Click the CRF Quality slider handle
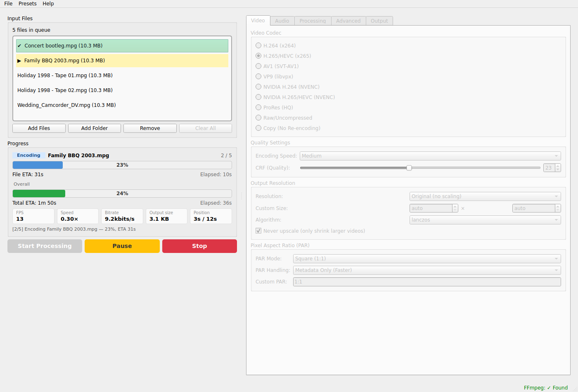Screen dimensions: 578x392 coord(409,168)
